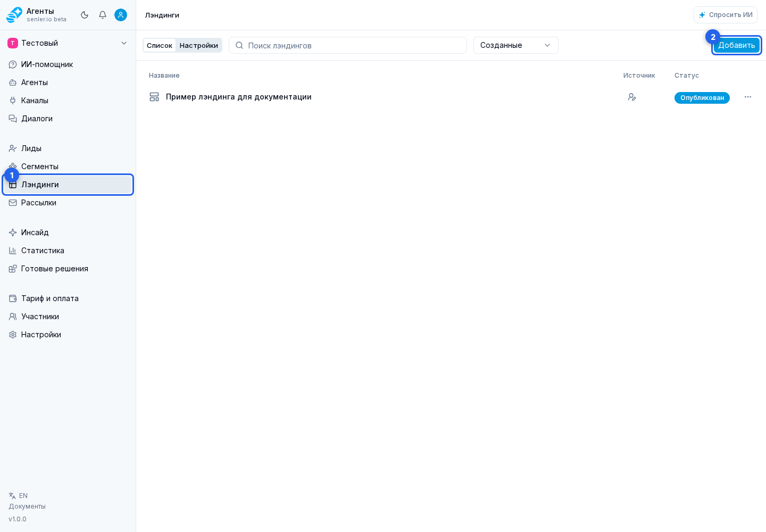766x532 pixels.
Task: Open the Документы link
Action: [27, 506]
